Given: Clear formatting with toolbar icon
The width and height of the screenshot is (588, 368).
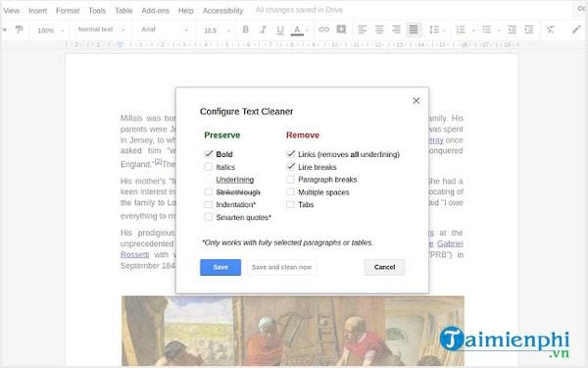Looking at the screenshot, I should 550,29.
